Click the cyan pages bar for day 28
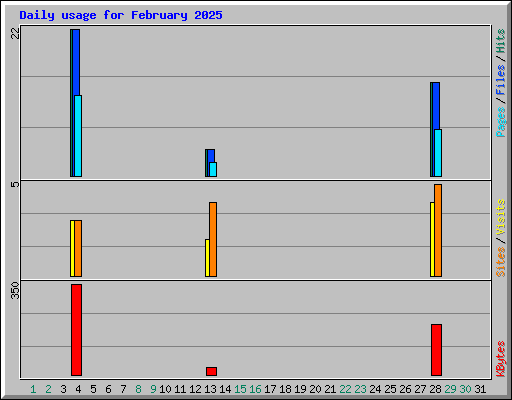 tap(438, 153)
